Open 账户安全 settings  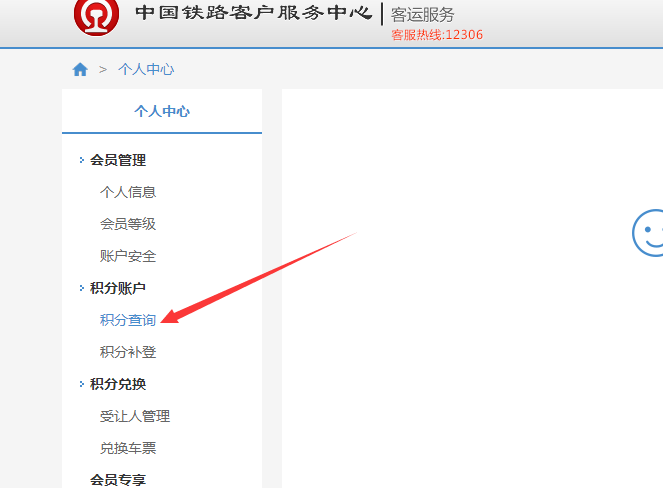tap(128, 256)
